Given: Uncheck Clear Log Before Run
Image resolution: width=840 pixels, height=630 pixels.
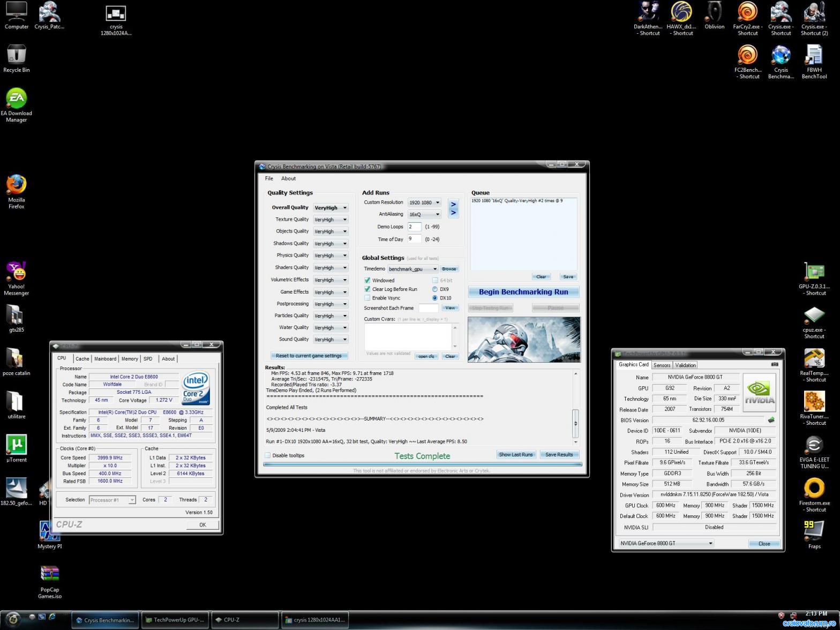Looking at the screenshot, I should point(367,289).
